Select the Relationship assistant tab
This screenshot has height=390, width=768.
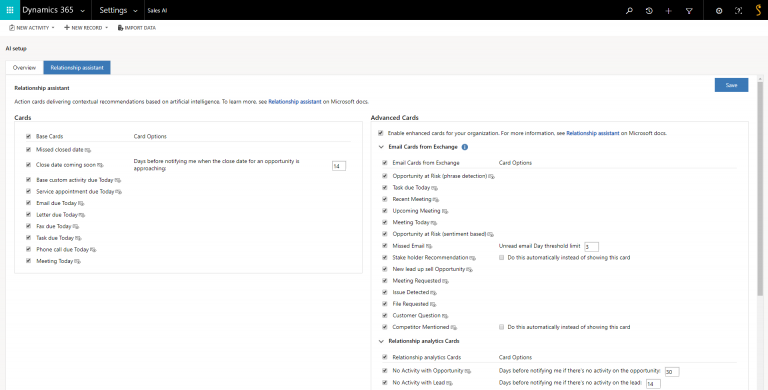[77, 68]
